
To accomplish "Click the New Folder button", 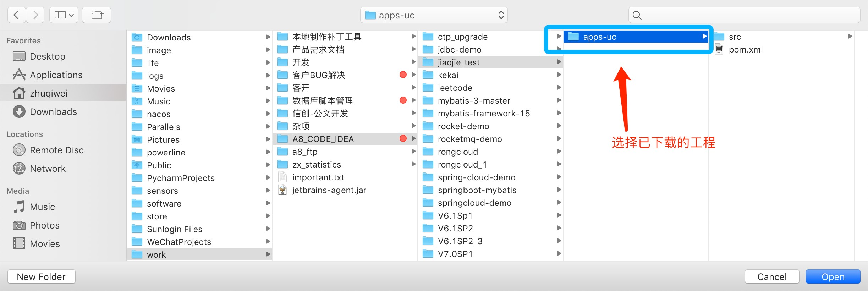I will (x=41, y=276).
